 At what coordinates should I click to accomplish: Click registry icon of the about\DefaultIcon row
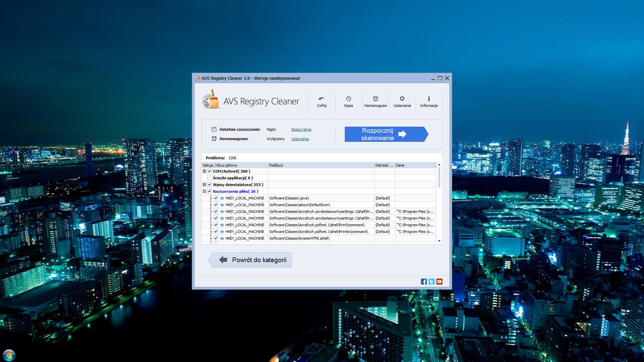pos(222,205)
